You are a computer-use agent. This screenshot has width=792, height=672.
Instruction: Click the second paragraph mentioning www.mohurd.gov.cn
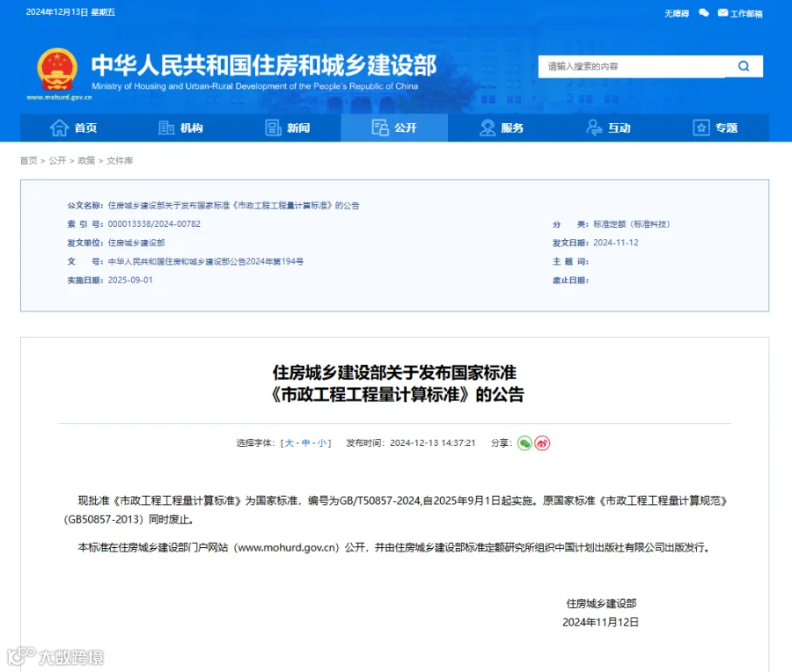(x=395, y=547)
